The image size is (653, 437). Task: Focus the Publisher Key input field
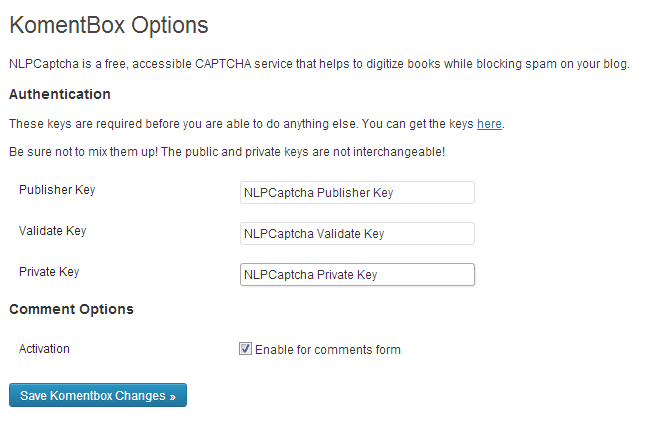(357, 192)
